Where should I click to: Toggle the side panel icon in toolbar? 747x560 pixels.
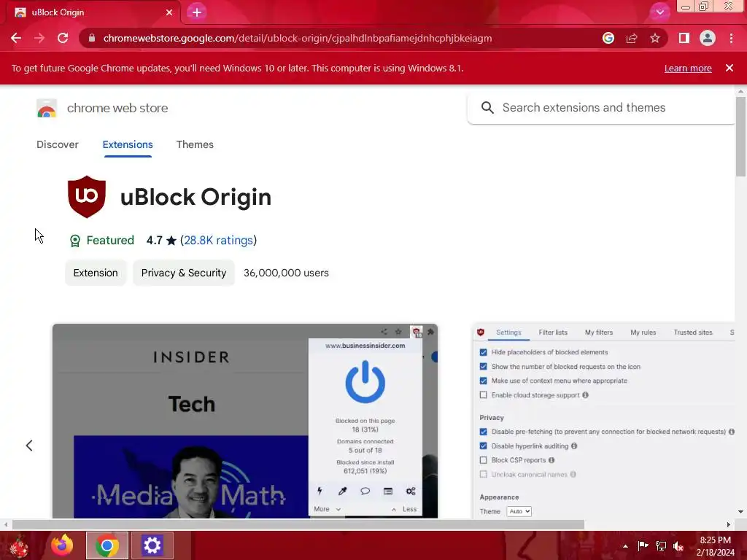coord(684,38)
